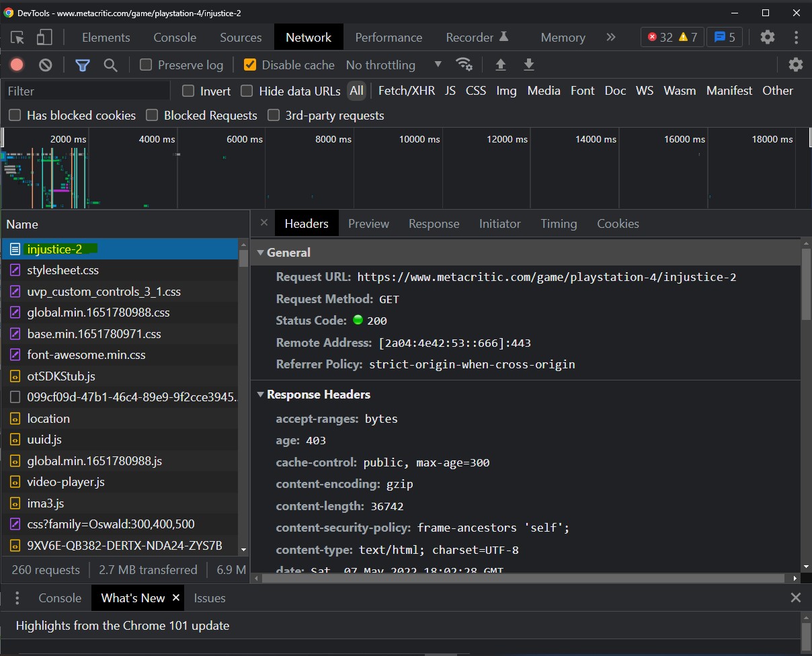Open the Performance panel
Image resolution: width=812 pixels, height=656 pixels.
coord(389,37)
